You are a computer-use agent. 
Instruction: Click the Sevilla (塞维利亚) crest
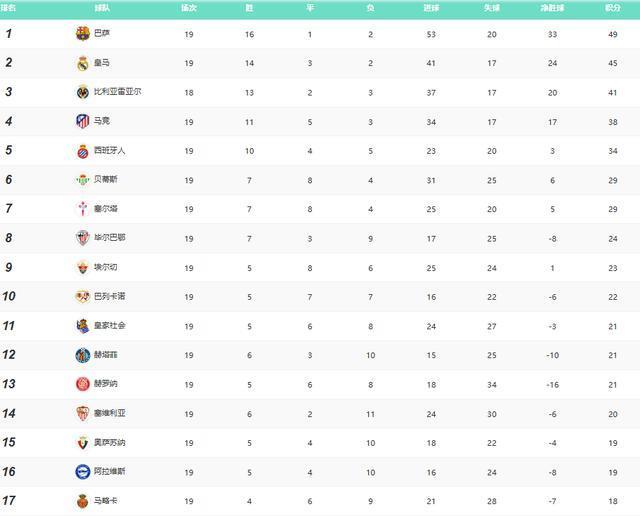point(83,414)
